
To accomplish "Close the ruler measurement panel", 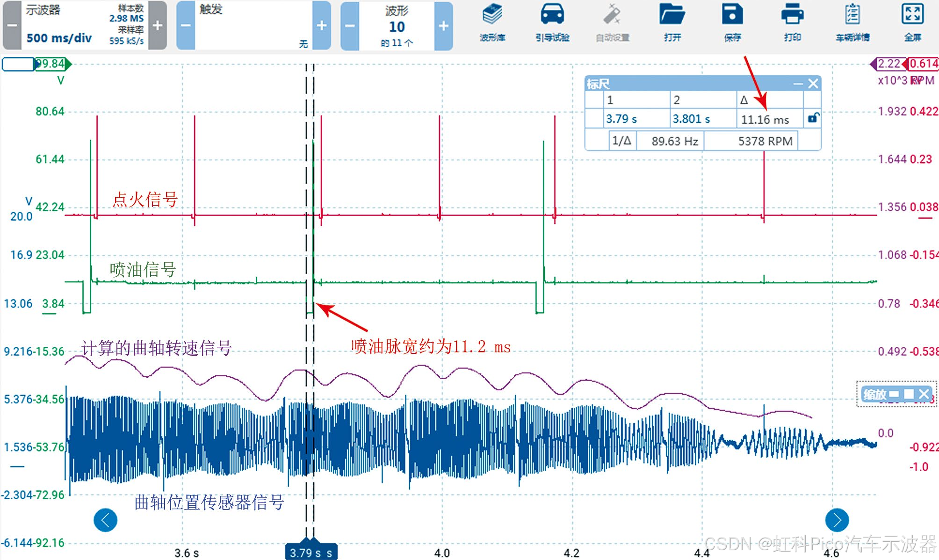I will click(813, 84).
